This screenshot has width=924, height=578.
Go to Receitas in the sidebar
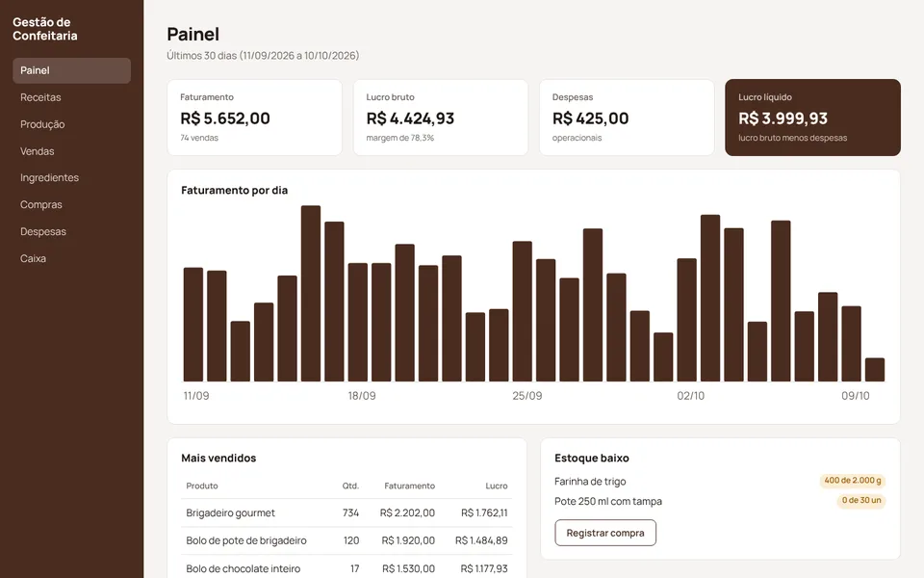pyautogui.click(x=71, y=97)
